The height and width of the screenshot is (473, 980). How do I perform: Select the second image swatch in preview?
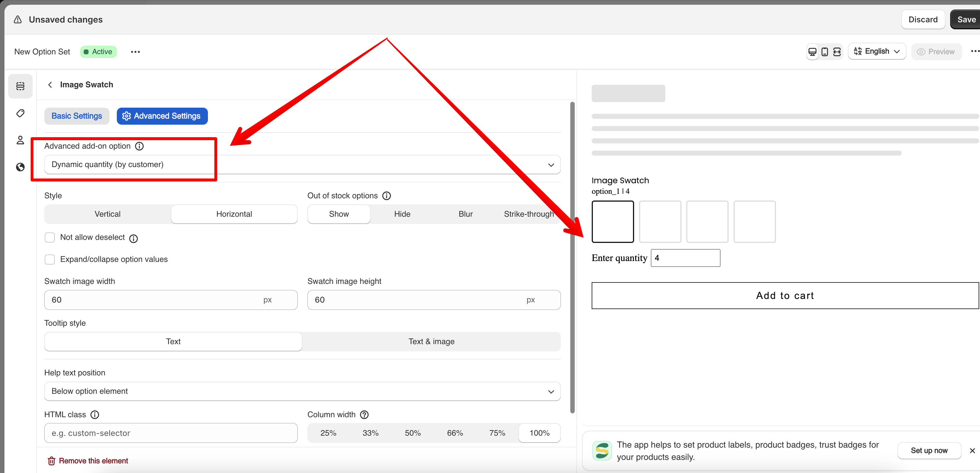pyautogui.click(x=660, y=222)
